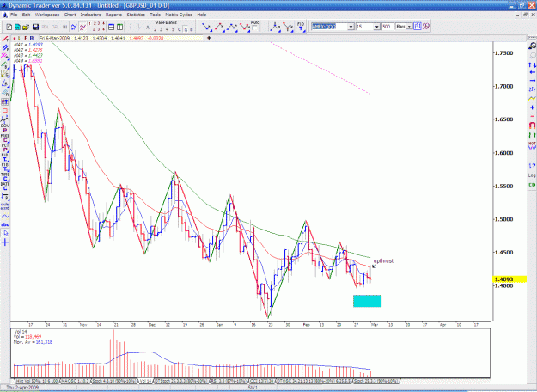Click the pointer arrow sidebar tool

(5, 233)
